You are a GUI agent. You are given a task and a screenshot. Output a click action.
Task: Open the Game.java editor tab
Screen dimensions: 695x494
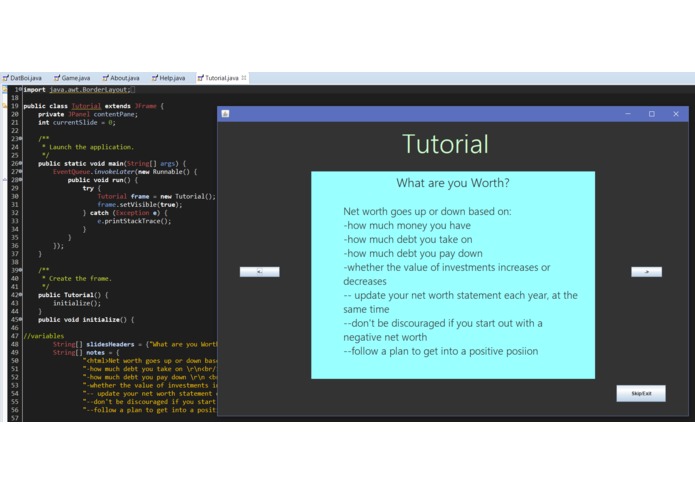[72, 78]
